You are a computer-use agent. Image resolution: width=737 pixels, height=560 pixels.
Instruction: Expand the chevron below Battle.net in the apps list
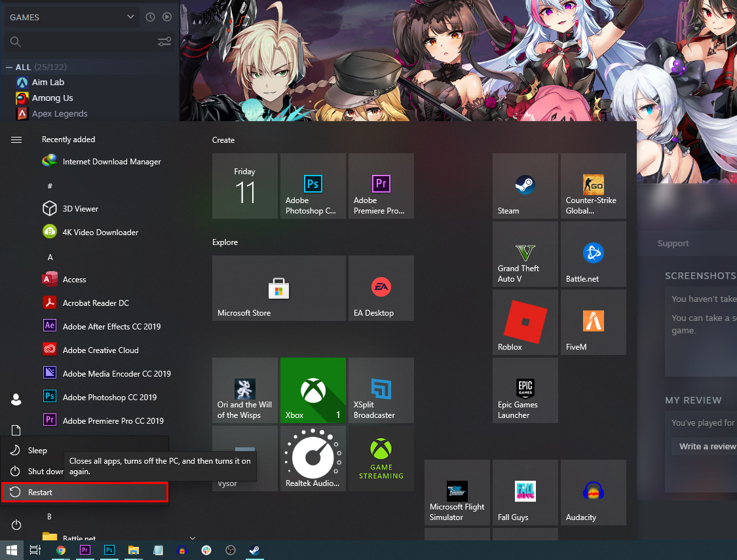pyautogui.click(x=191, y=537)
